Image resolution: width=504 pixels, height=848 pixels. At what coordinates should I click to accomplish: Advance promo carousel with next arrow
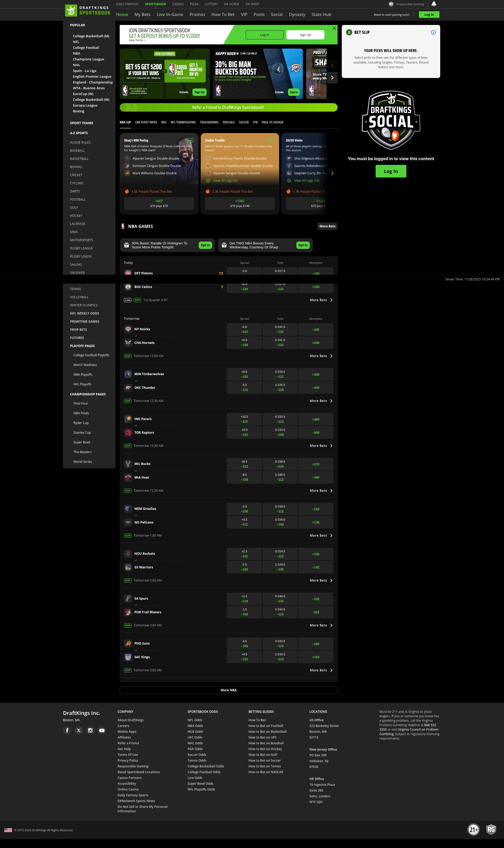point(332,78)
